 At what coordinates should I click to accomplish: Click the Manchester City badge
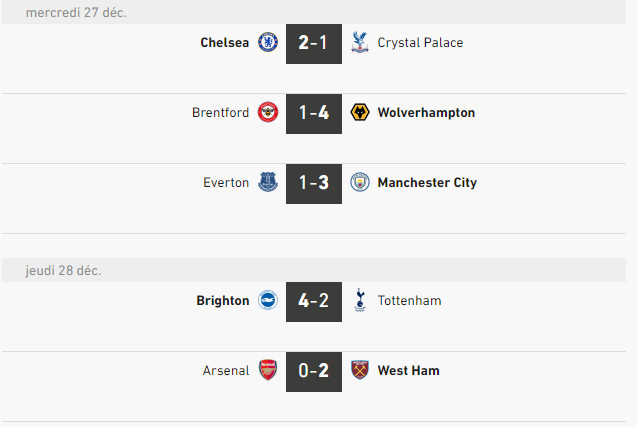[359, 183]
